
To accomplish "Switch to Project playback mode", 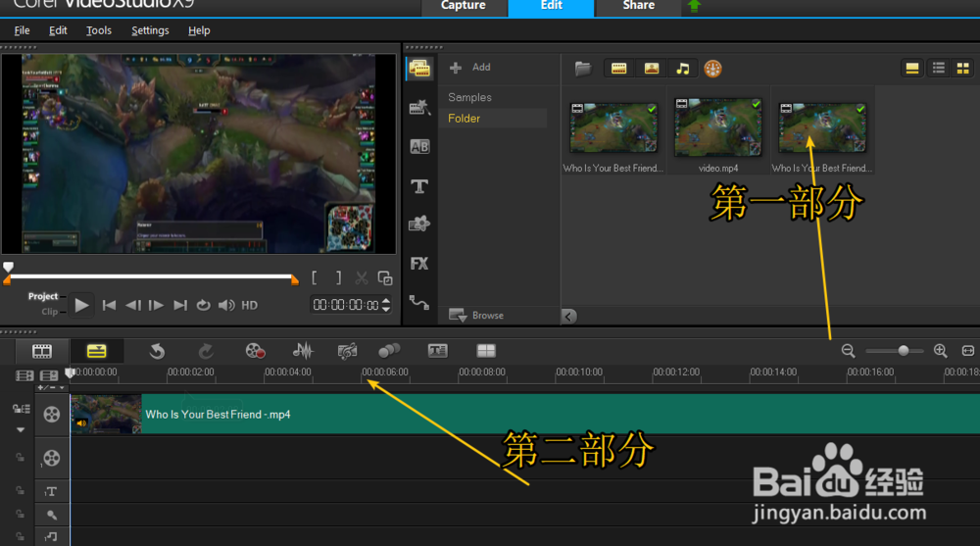I will pyautogui.click(x=43, y=296).
